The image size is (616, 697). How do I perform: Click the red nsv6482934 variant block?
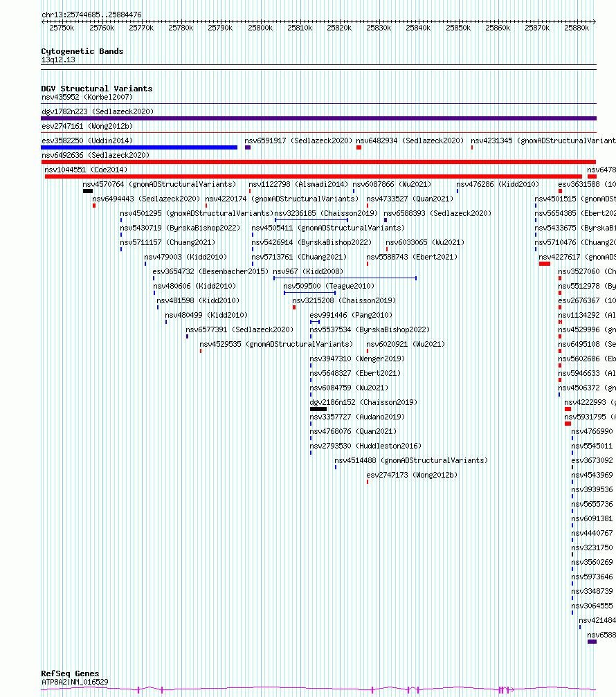click(359, 147)
